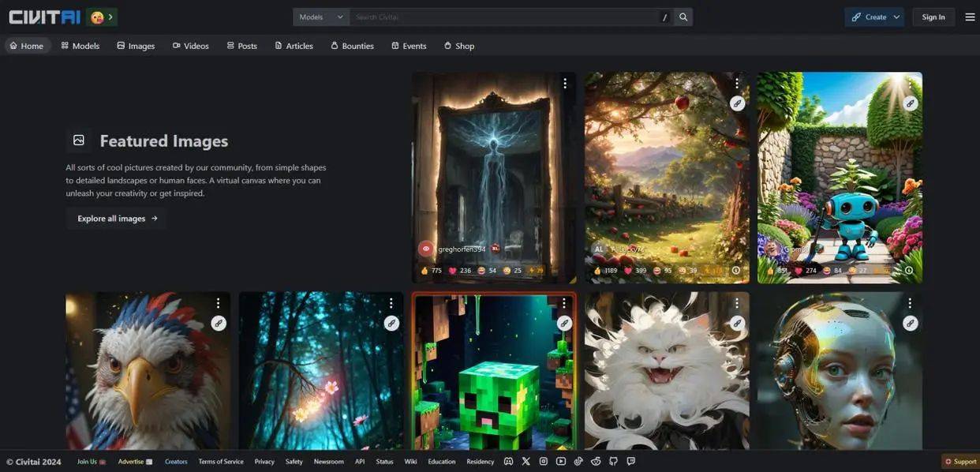Heart the mirror ghost image with 236 hearts
The image size is (980, 472).
click(460, 270)
